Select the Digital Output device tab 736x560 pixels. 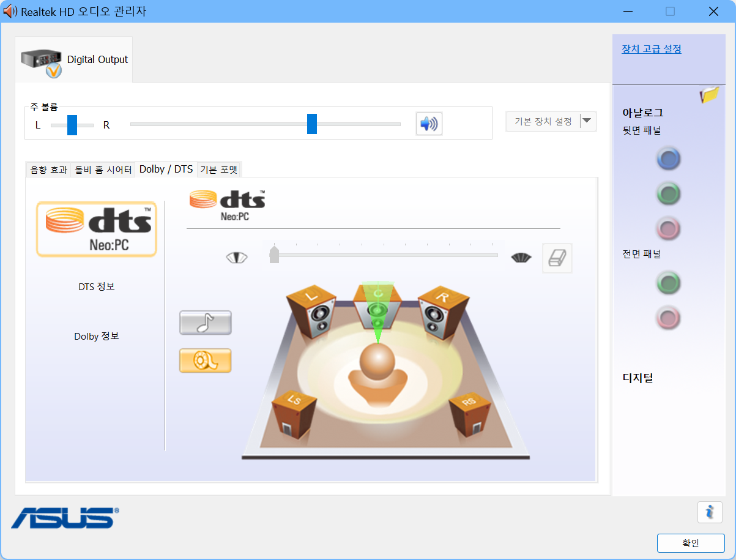(74, 59)
